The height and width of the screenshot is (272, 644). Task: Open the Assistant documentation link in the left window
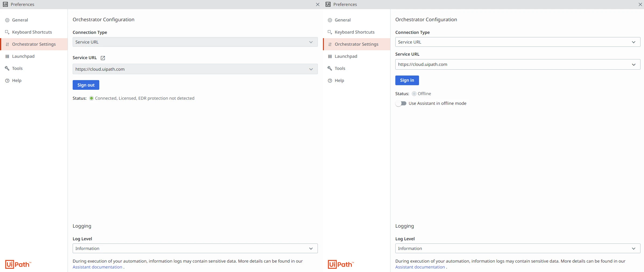pos(97,267)
